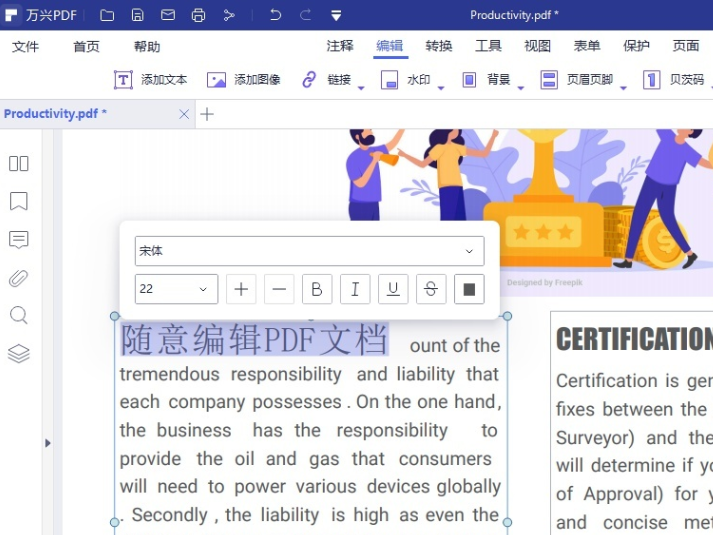Open the text color swatch
The height and width of the screenshot is (535, 713).
coord(469,289)
